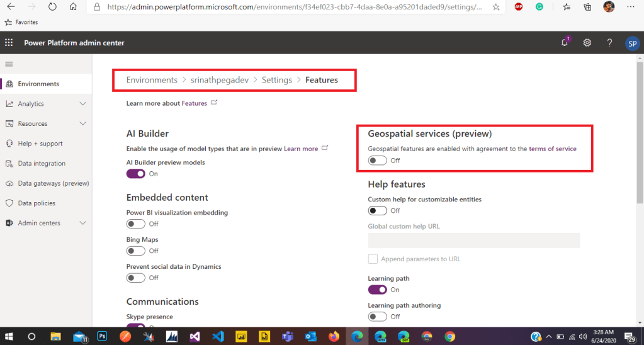Click the help question mark icon
The height and width of the screenshot is (345, 644).
609,43
